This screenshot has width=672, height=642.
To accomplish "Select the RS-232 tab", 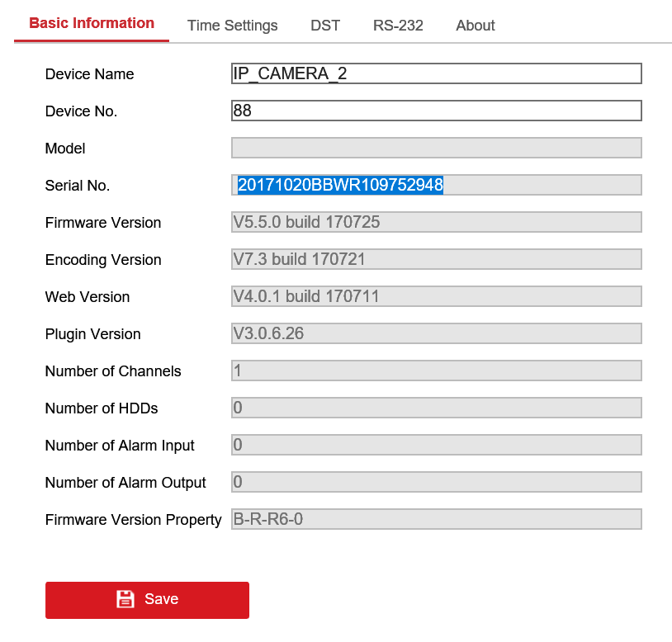I will (398, 26).
